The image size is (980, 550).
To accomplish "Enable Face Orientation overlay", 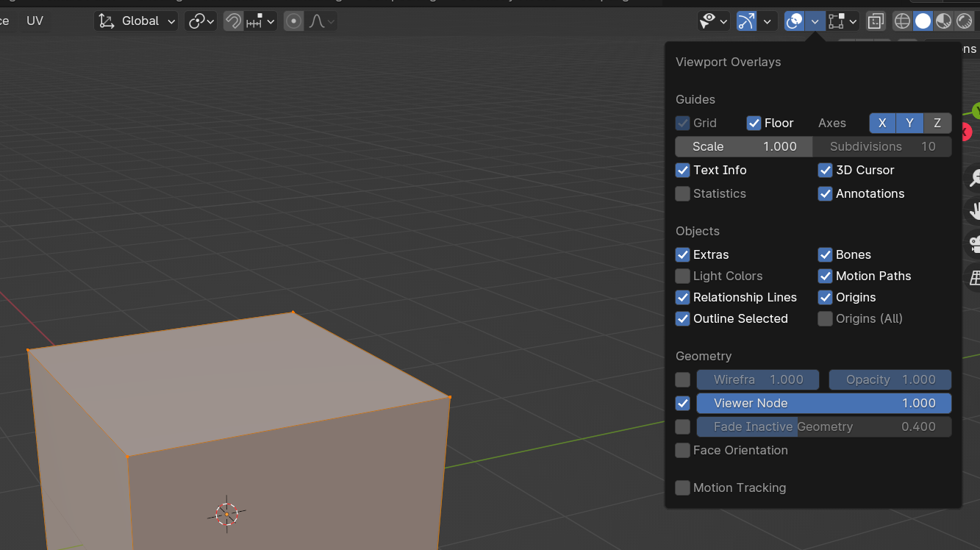I will [x=682, y=450].
